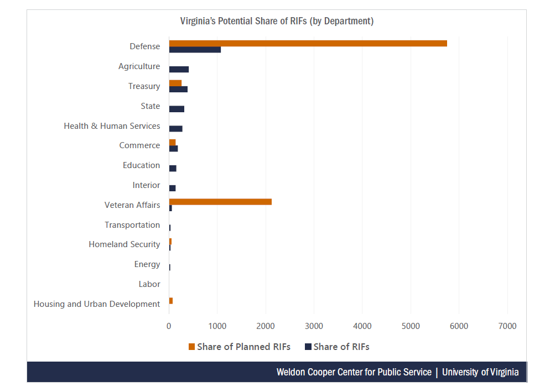Click the Weldon Cooper Center for Public Service text
Screen dimensions: 555x392
pos(354,372)
